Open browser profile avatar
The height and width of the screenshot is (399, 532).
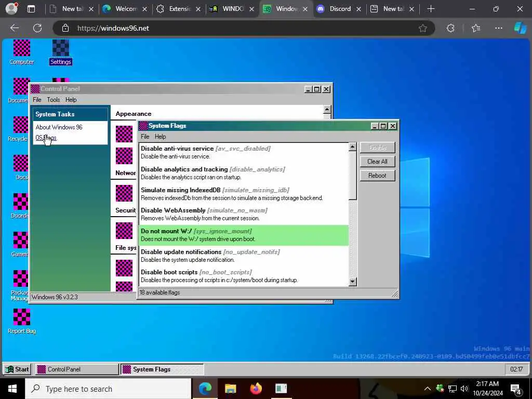coord(11,9)
